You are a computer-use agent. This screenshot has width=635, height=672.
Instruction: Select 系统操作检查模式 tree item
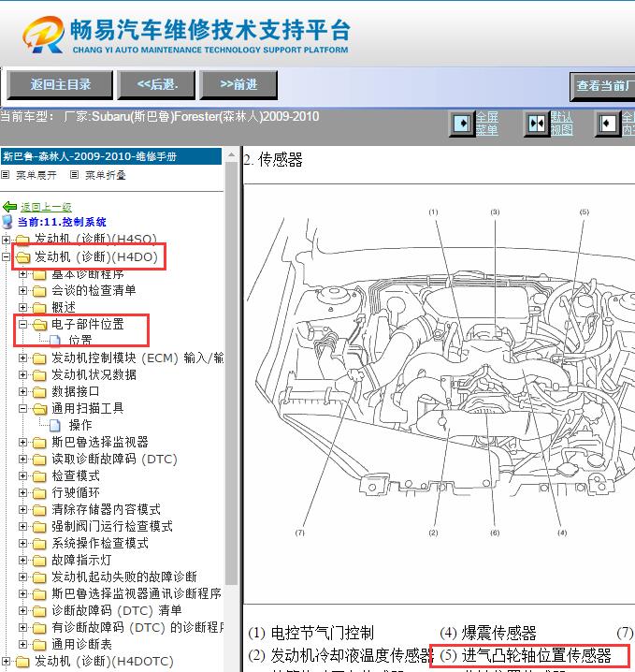(100, 543)
